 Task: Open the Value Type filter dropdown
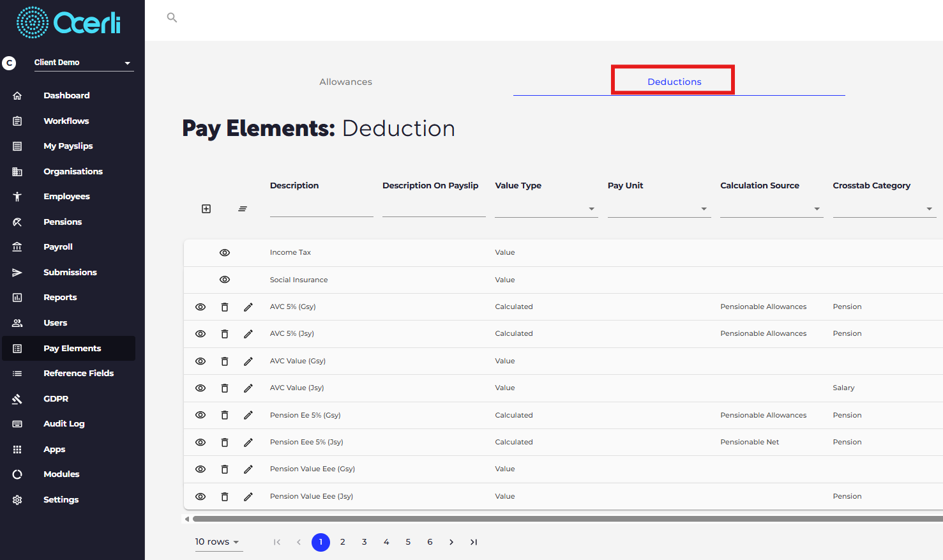click(x=547, y=209)
